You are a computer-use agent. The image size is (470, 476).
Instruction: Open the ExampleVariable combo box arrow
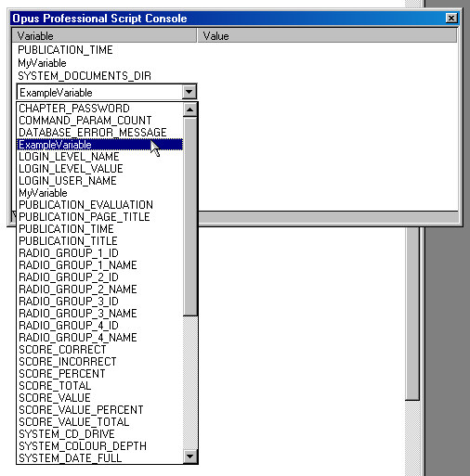pyautogui.click(x=189, y=92)
